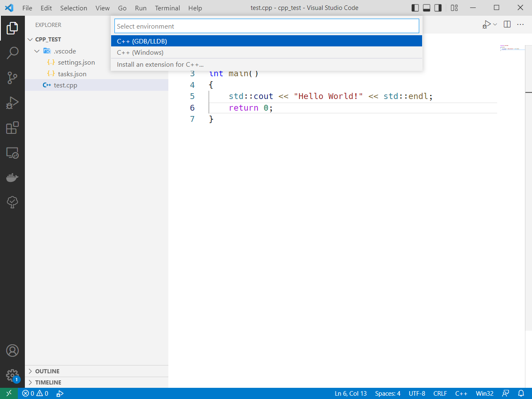Open the feedback icon in status bar
Viewport: 532px width, 399px height.
click(x=505, y=393)
